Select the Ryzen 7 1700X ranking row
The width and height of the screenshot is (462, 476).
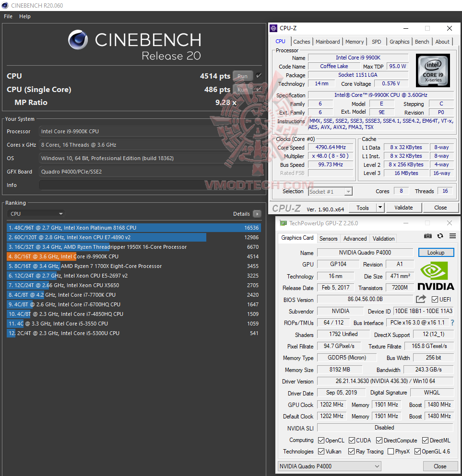tap(134, 266)
